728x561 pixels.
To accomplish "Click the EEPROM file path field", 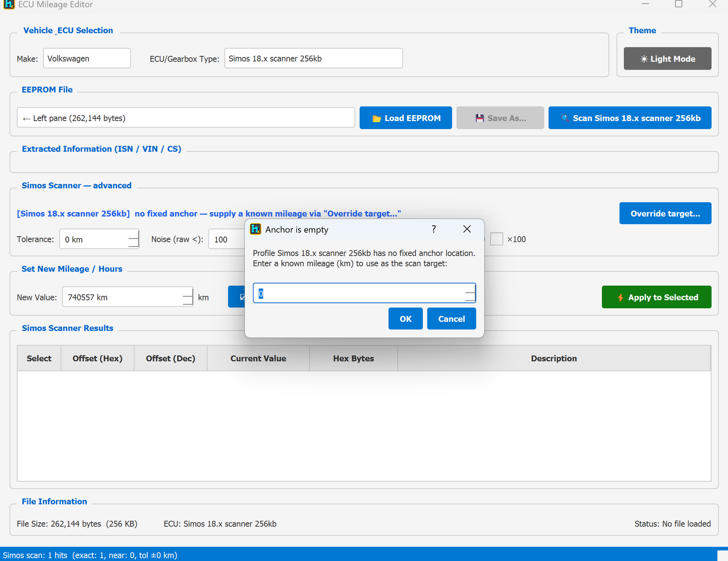I will 186,118.
